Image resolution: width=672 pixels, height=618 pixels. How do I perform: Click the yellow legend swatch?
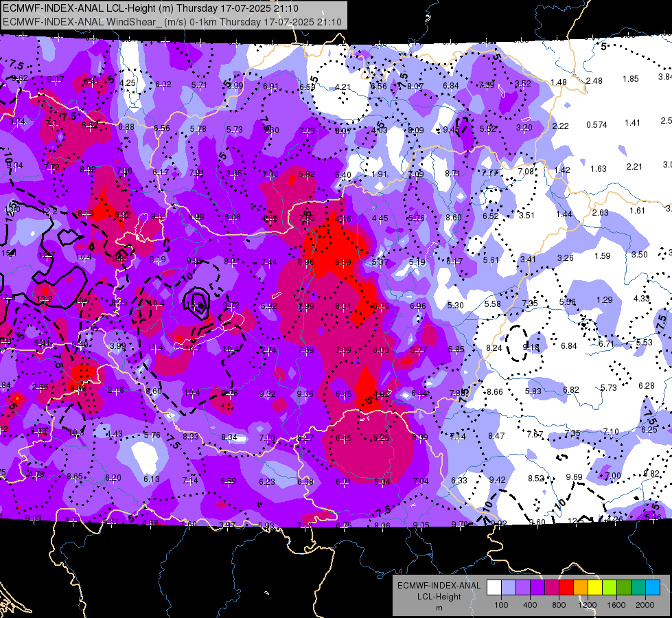pyautogui.click(x=595, y=587)
